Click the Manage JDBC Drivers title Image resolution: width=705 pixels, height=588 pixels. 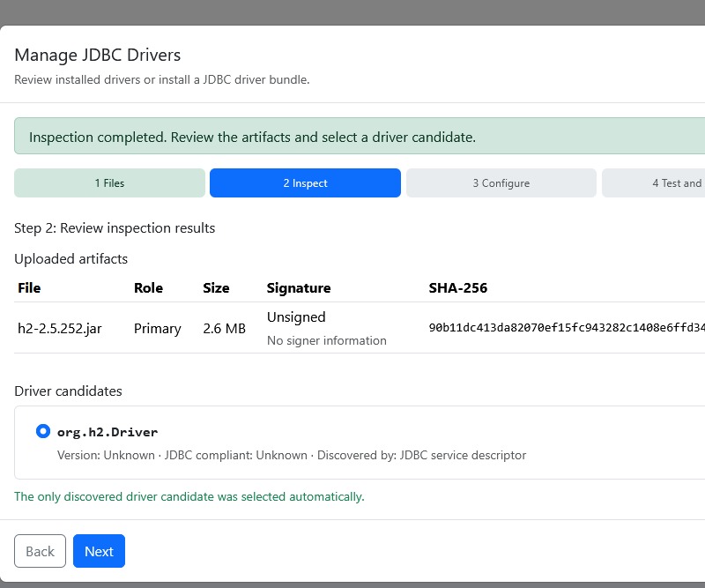pos(98,55)
